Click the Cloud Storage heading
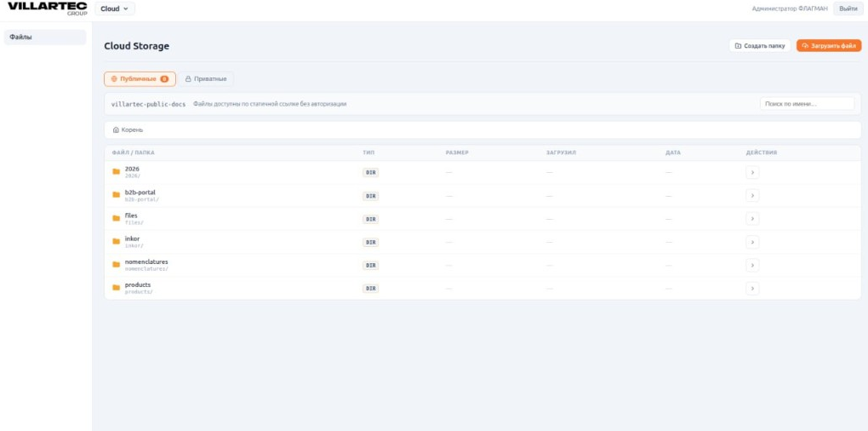This screenshot has height=431, width=868. pyautogui.click(x=137, y=46)
